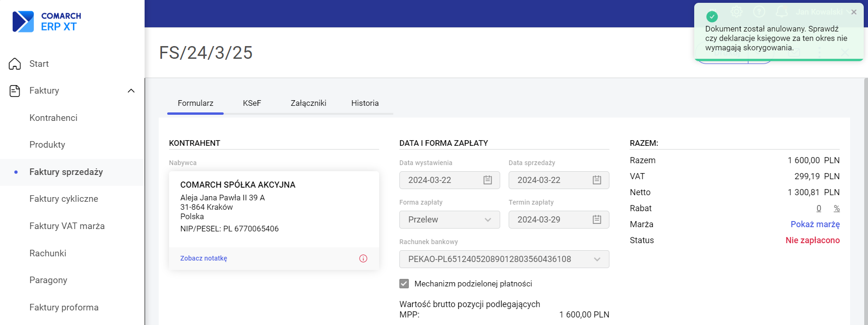Open Kontrahenci from the sidebar menu
Viewport: 868px width, 325px height.
point(53,118)
